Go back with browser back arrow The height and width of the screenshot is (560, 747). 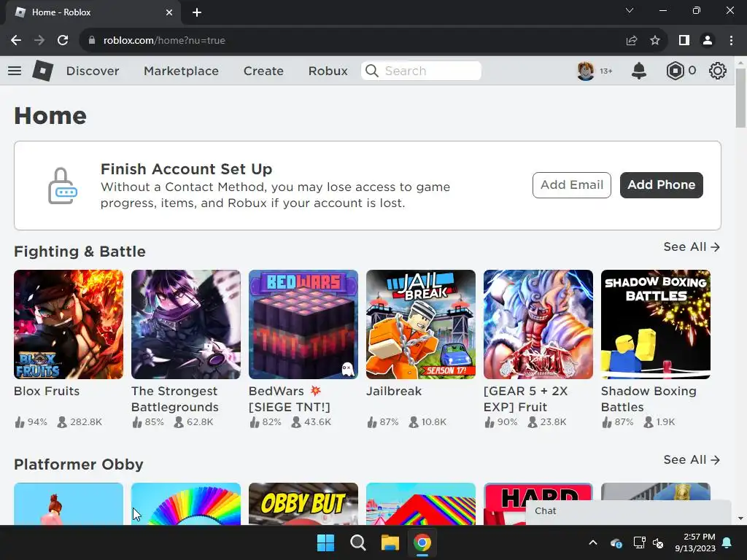click(16, 41)
